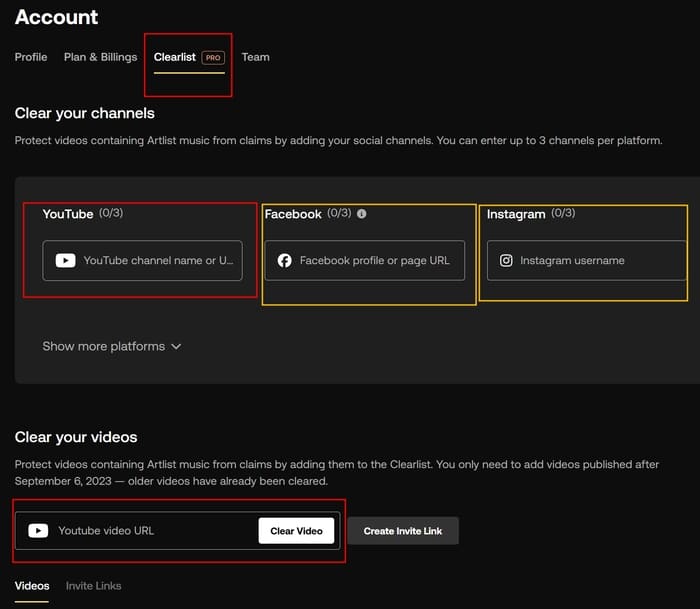Focus the Instagram username input field

click(x=587, y=260)
